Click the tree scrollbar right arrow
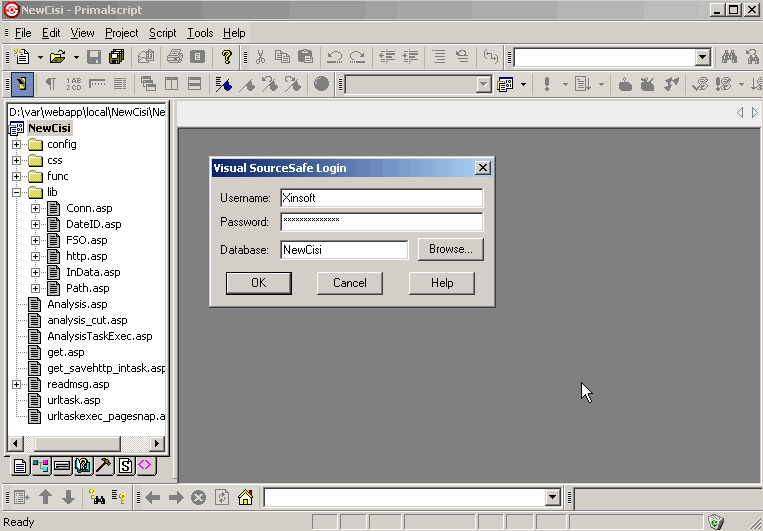Viewport: 763px width, 531px height. (x=156, y=443)
